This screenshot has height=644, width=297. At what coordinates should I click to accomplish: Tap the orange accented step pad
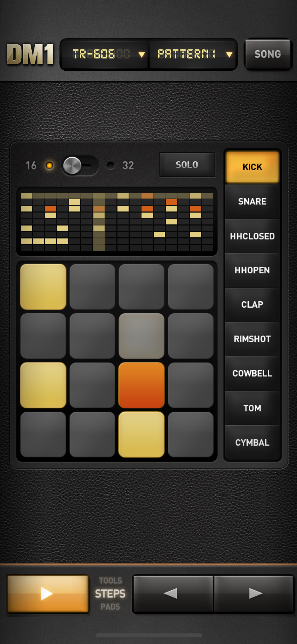click(x=142, y=385)
